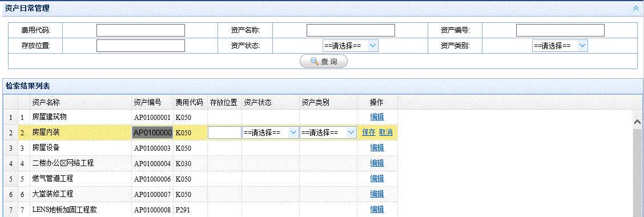Screen dimensions: 644x217
Task: Select the 房屋建筑物 row name
Action: [49, 116]
